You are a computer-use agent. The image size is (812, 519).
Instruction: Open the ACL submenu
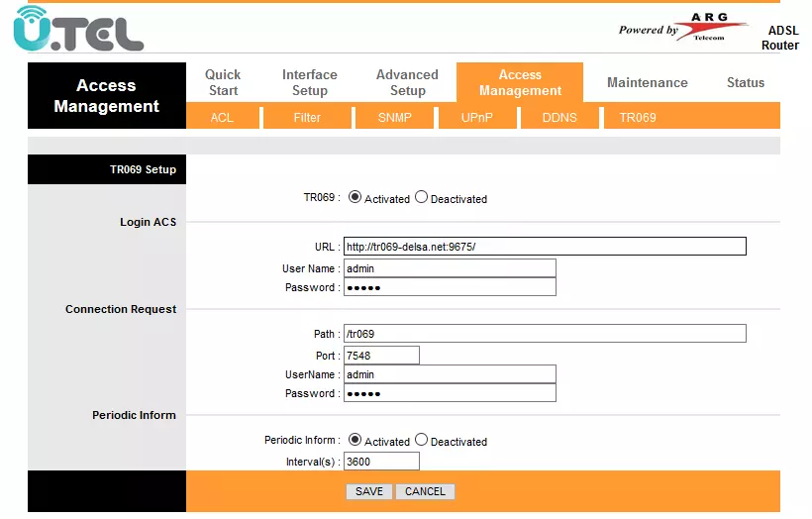tap(222, 118)
